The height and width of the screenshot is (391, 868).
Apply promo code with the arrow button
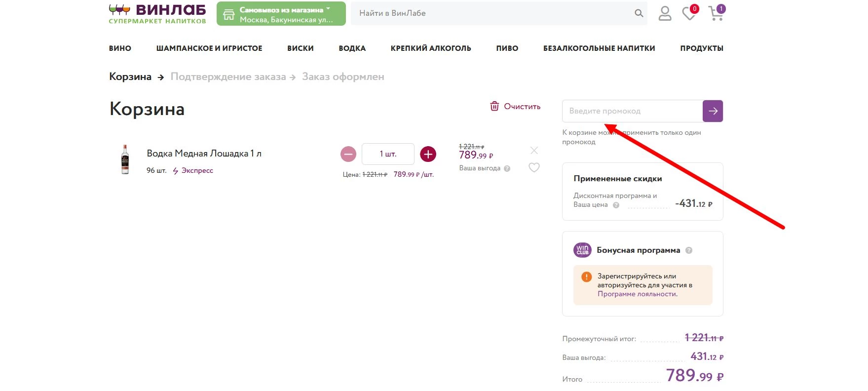[x=713, y=111]
